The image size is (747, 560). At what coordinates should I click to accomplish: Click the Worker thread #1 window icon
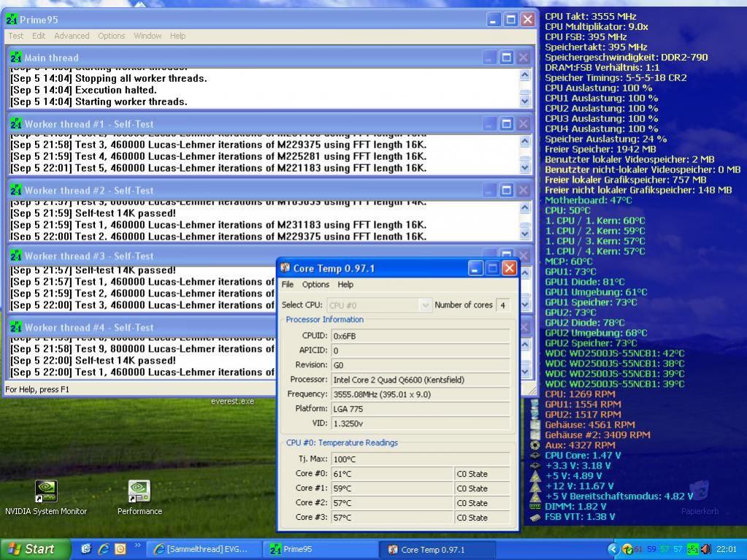click(x=16, y=124)
